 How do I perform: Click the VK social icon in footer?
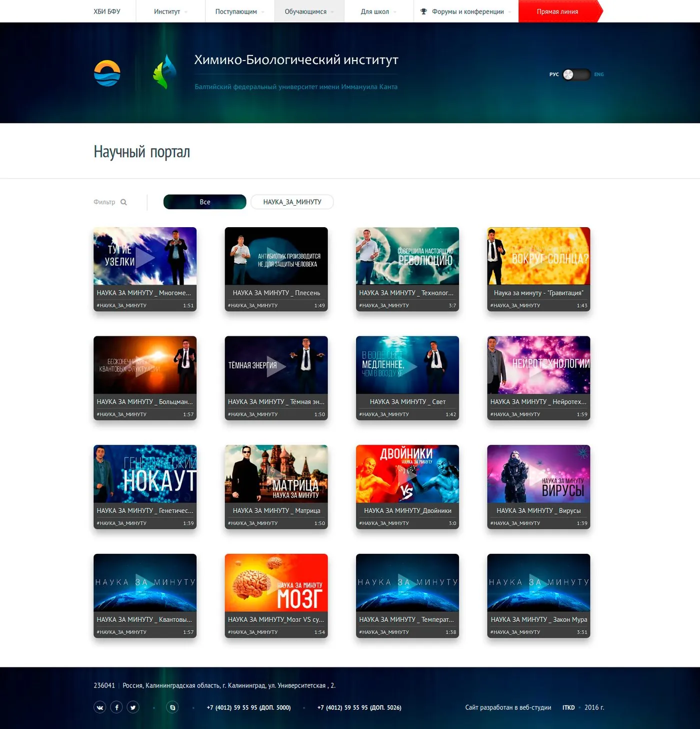(x=100, y=707)
